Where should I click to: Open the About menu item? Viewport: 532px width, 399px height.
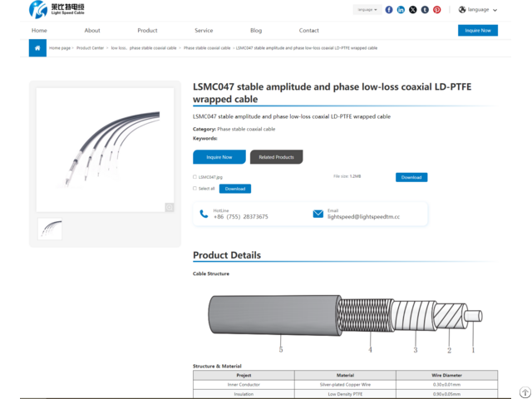point(92,31)
